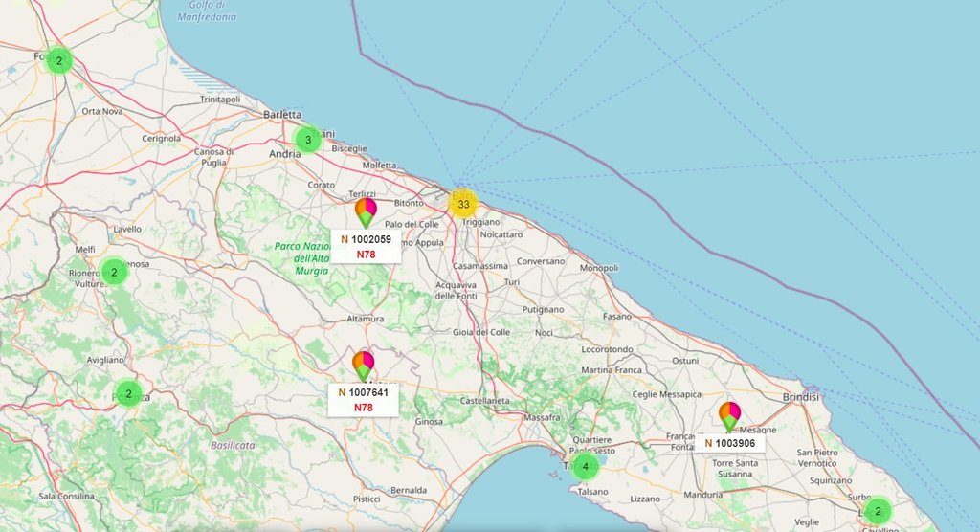The width and height of the screenshot is (980, 532).
Task: Click the Brindisi city label on map
Action: click(800, 396)
